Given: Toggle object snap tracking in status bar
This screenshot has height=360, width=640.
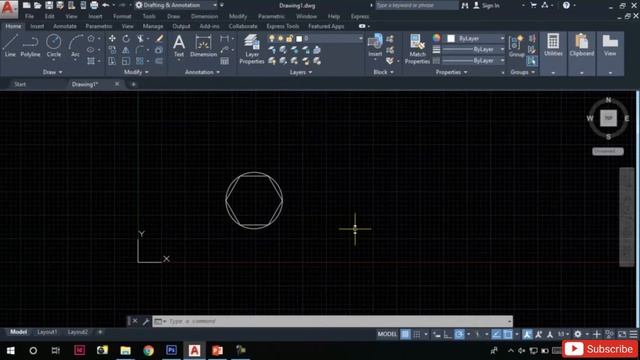Looking at the screenshot, I should pyautogui.click(x=496, y=334).
